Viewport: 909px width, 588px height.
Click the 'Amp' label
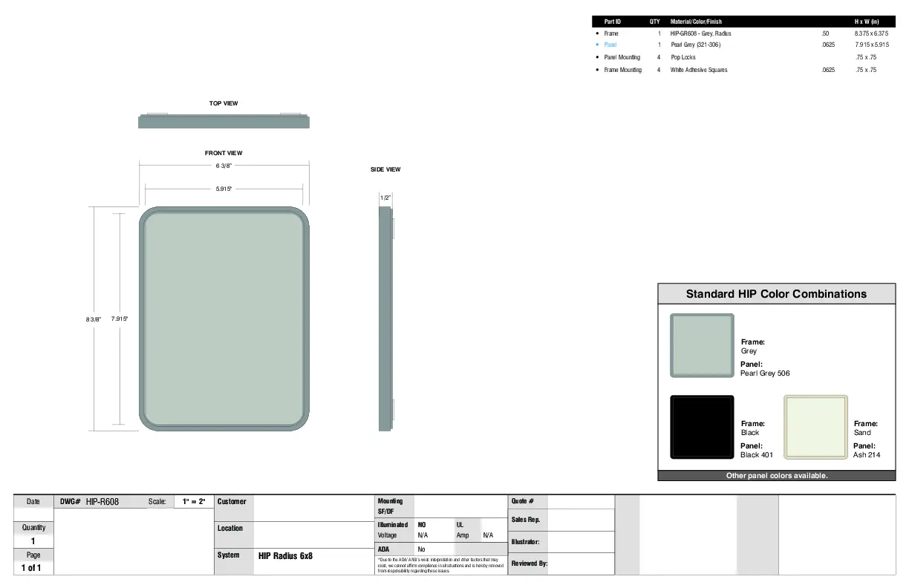462,535
